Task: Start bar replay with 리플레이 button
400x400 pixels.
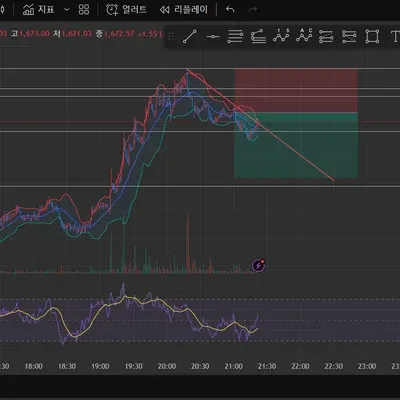Action: pyautogui.click(x=184, y=9)
